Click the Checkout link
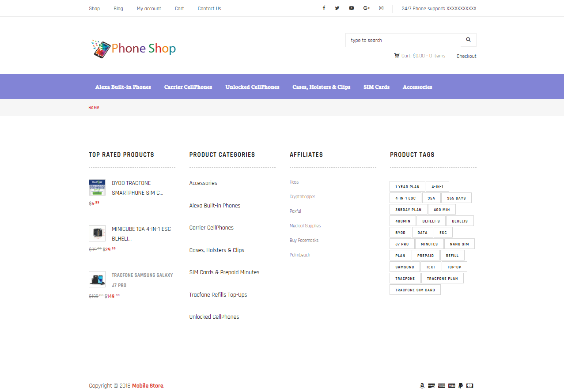Screen dimensions: 564x392 [466, 56]
